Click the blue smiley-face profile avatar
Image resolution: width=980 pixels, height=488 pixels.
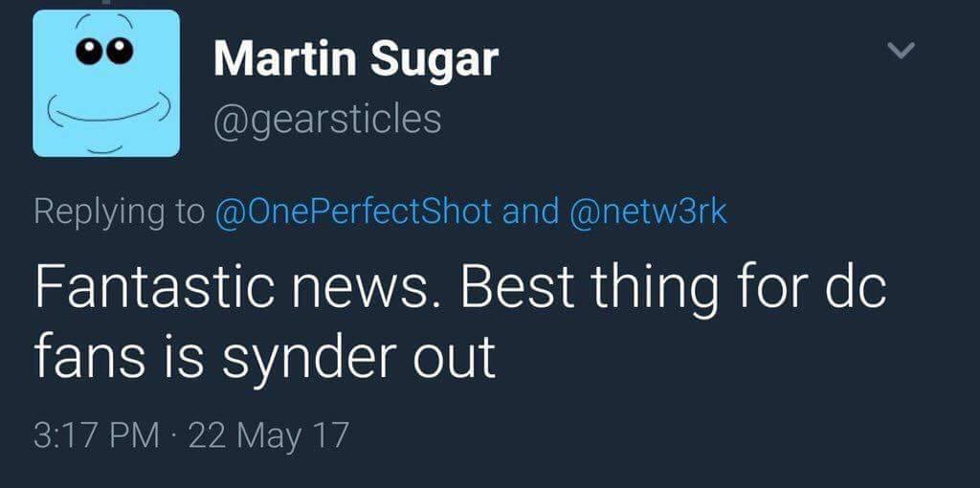(106, 83)
